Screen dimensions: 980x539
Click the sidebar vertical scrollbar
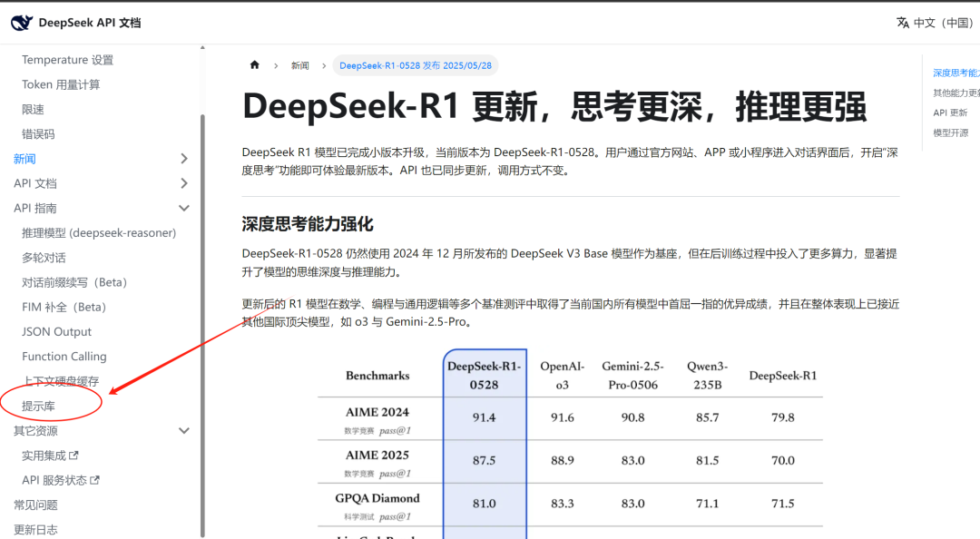click(x=202, y=325)
